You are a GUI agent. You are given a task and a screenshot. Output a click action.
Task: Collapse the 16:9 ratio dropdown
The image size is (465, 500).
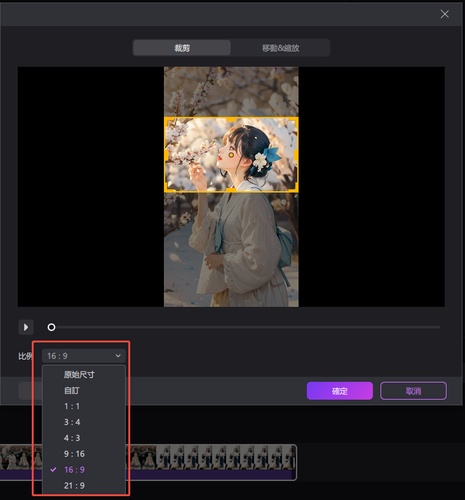pos(84,356)
